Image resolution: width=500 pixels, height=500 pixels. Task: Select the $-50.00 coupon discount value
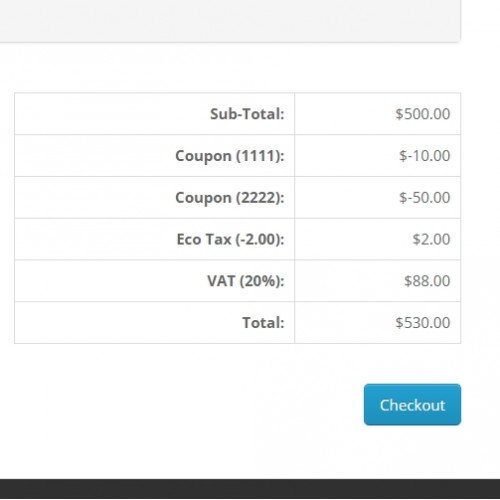point(425,197)
